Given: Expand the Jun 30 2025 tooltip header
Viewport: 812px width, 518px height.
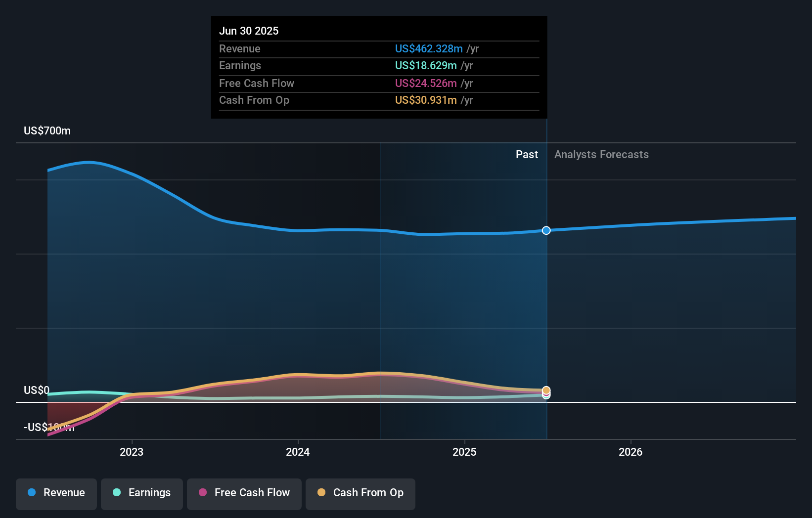Looking at the screenshot, I should (249, 31).
